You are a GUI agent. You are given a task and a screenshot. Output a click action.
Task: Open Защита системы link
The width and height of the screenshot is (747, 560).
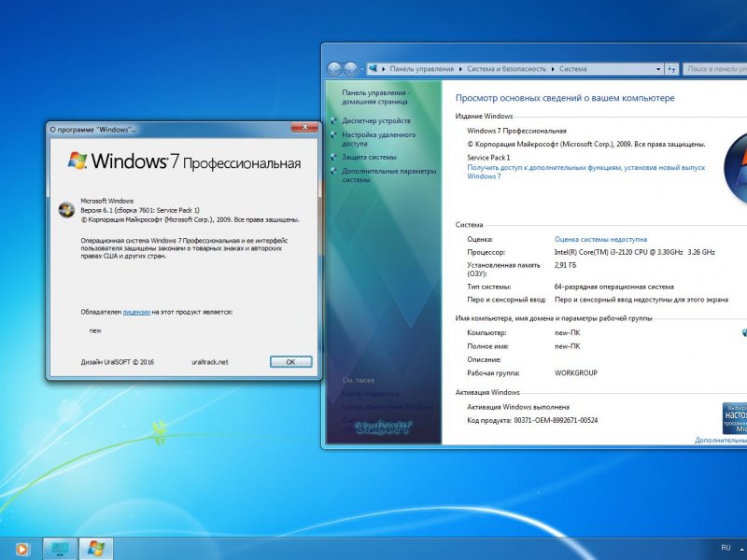point(369,157)
